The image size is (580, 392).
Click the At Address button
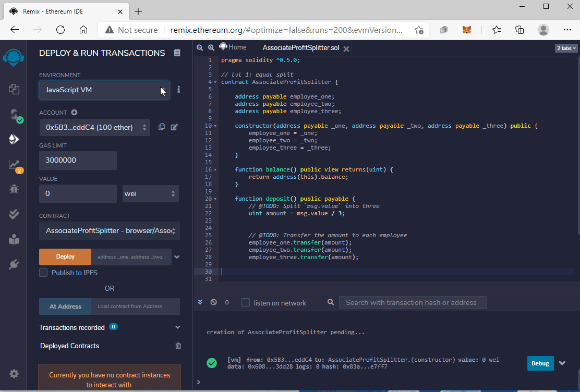tap(65, 307)
